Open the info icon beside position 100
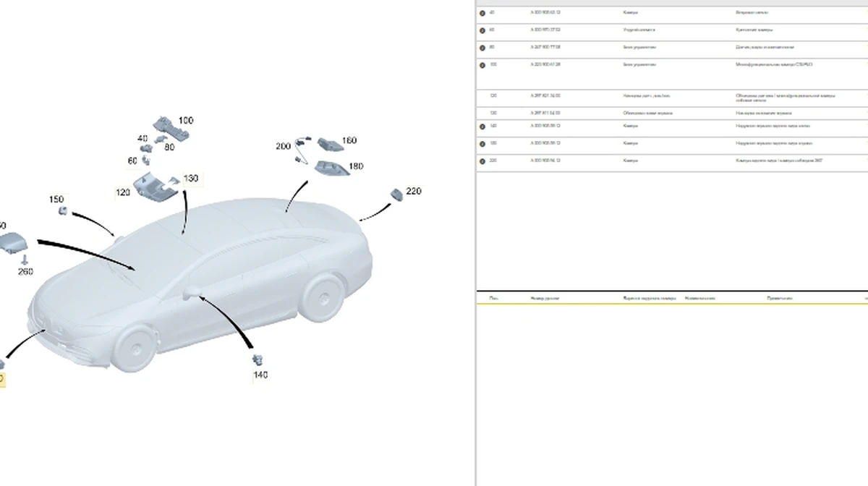The height and width of the screenshot is (486, 868). (x=482, y=65)
